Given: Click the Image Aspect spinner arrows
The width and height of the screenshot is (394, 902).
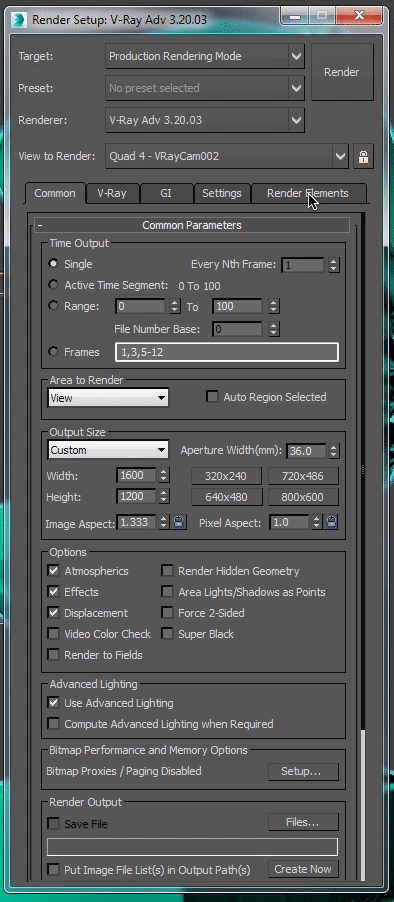Looking at the screenshot, I should click(164, 522).
